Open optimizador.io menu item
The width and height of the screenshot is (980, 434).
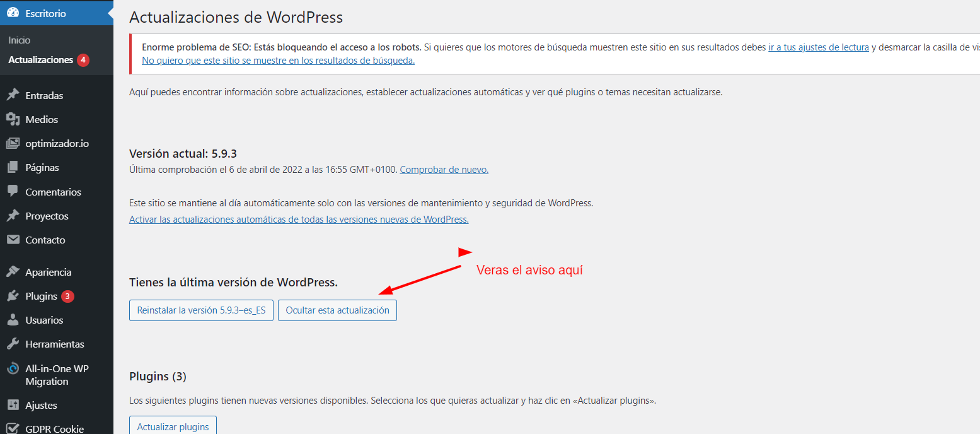coord(57,143)
